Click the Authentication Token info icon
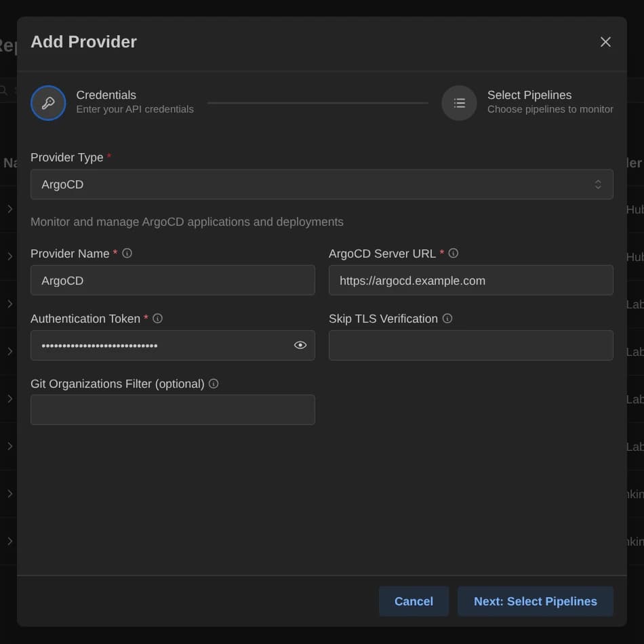 tap(157, 319)
